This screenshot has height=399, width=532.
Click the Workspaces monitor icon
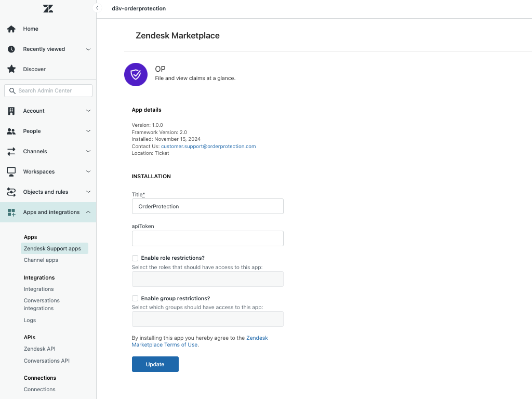coord(11,171)
